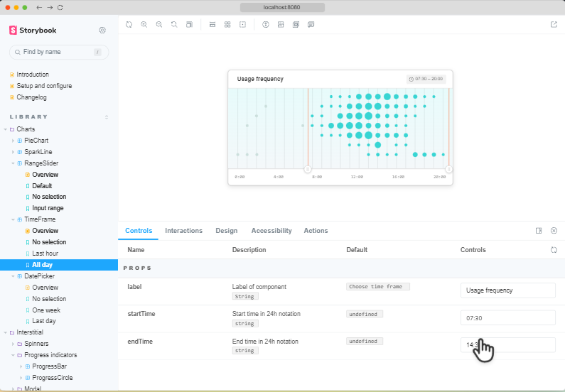Image resolution: width=565 pixels, height=392 pixels.
Task: Select RangeSlider No selection story
Action: 49,197
